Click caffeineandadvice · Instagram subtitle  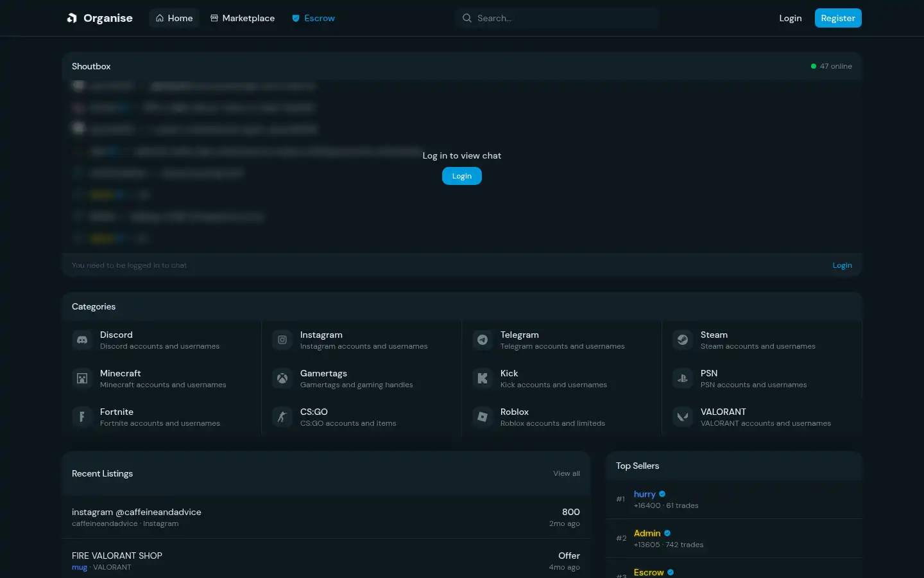coord(125,523)
